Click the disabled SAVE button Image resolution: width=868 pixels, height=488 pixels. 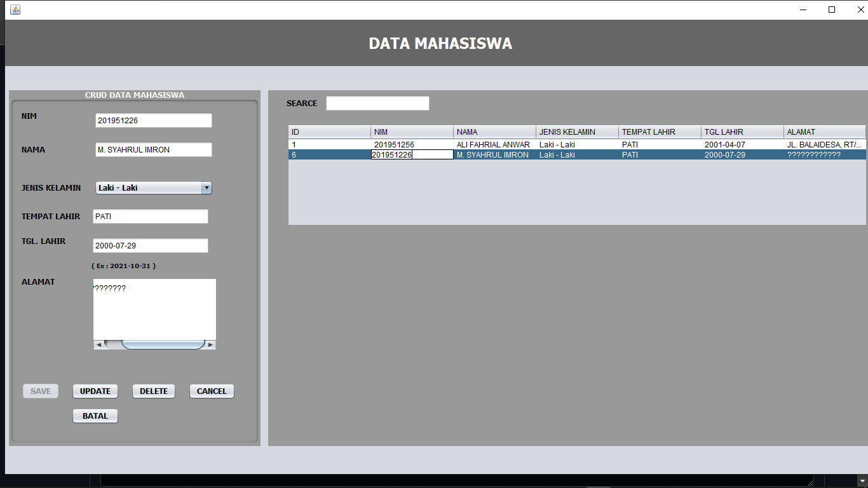point(40,391)
